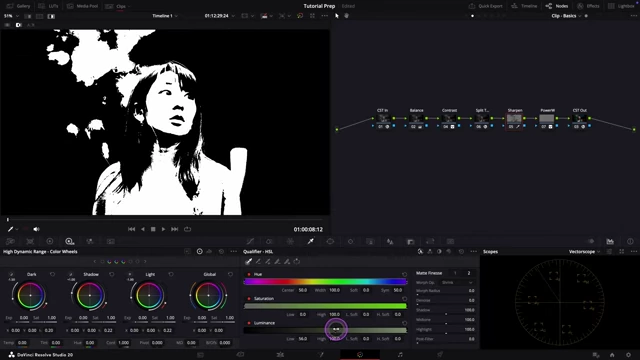
Task: Toggle the Hue qualifier on or off
Action: pyautogui.click(x=249, y=274)
